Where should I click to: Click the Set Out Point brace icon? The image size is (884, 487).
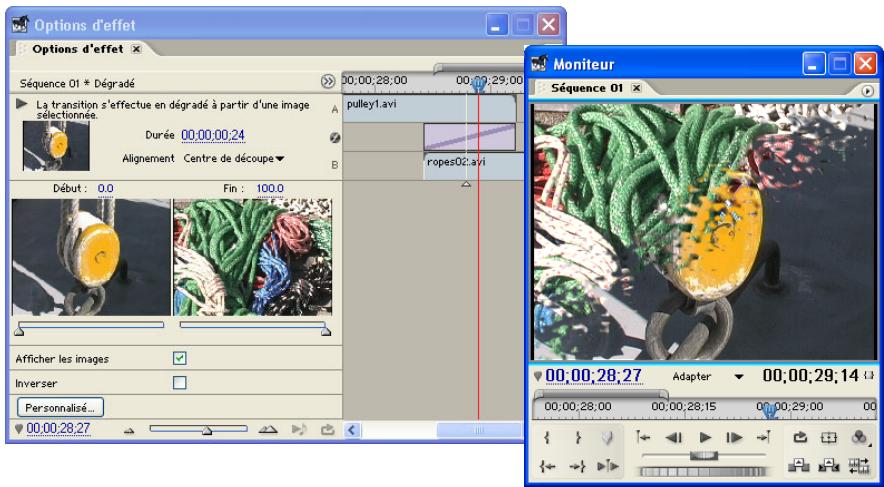pyautogui.click(x=578, y=437)
